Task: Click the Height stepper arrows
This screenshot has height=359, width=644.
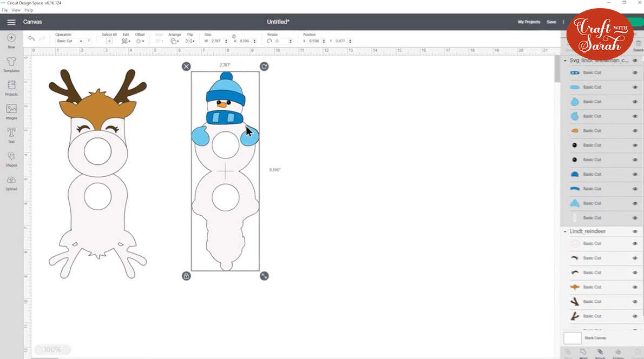Action: (255, 41)
